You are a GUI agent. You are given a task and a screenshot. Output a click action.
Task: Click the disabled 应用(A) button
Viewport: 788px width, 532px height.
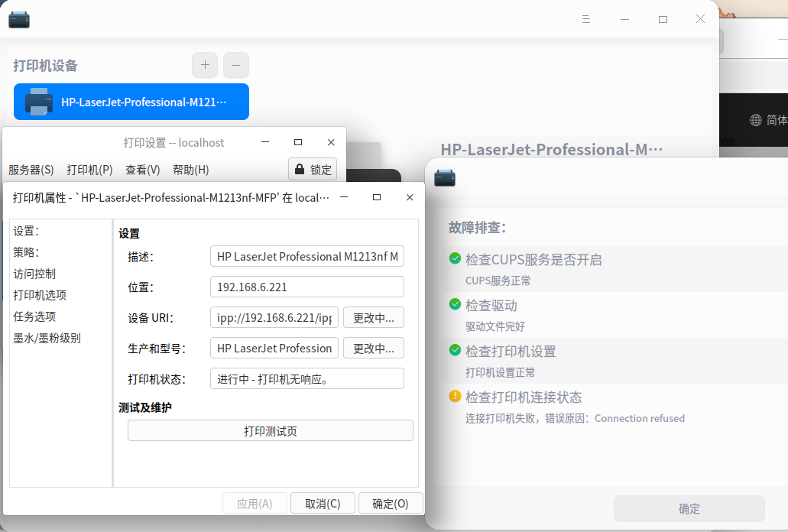255,504
